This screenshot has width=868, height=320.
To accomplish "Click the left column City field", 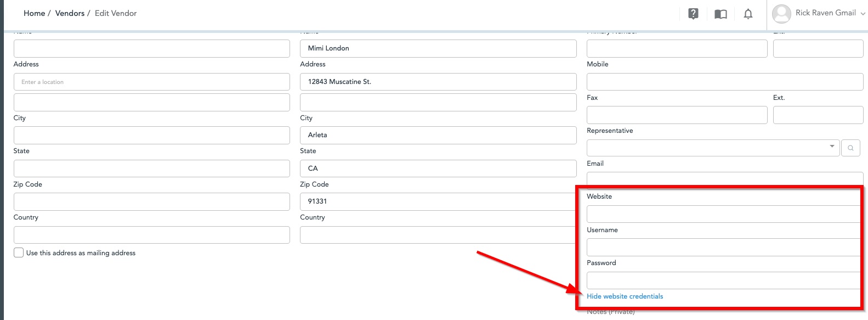I will pyautogui.click(x=151, y=135).
